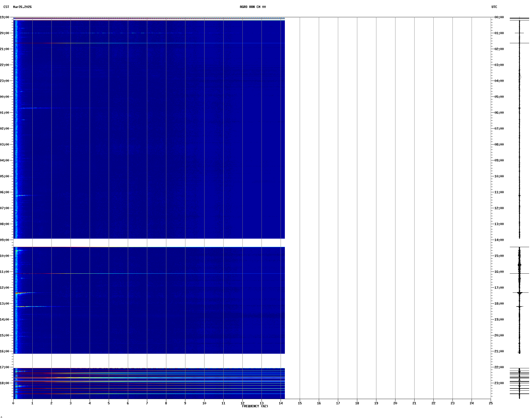The height and width of the screenshot is (420, 531).
Task: Click the Mar26,2026 date label
Action: [x=22, y=7]
